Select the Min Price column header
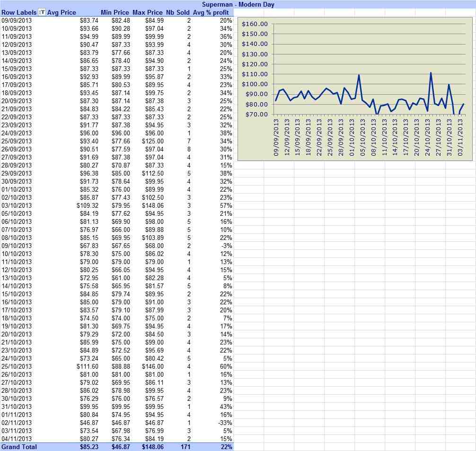476x451 pixels. click(x=115, y=12)
